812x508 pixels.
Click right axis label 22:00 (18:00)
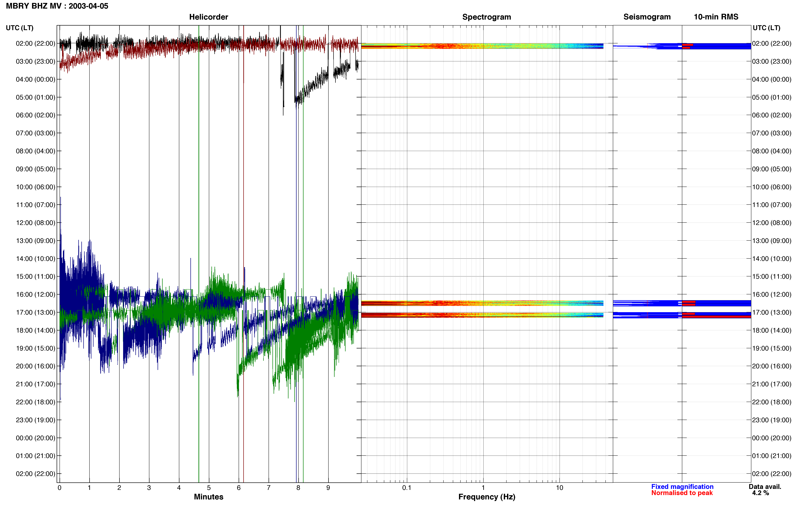[772, 402]
